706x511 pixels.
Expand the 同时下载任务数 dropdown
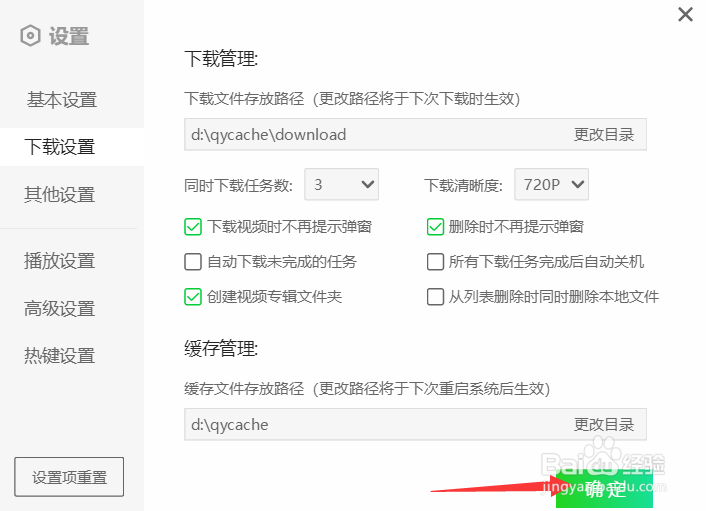point(341,184)
